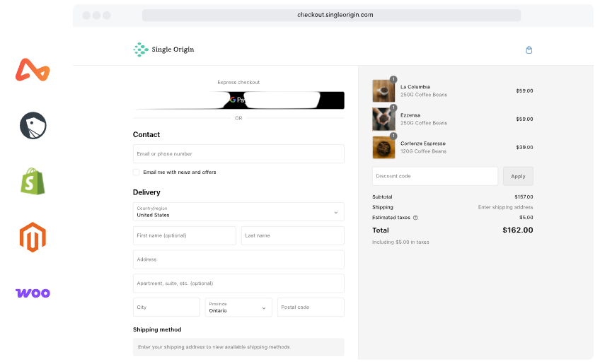
Task: Click the Shopify bag icon
Action: click(33, 182)
